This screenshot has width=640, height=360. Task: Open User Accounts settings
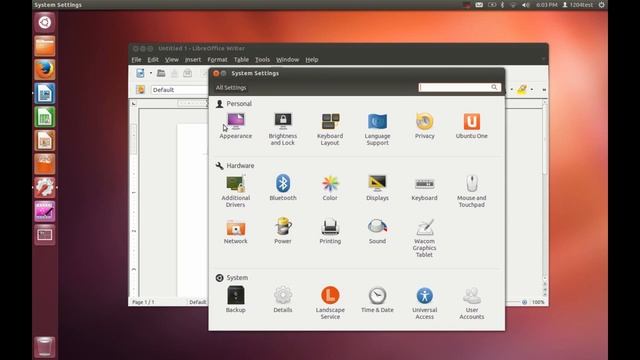(471, 303)
